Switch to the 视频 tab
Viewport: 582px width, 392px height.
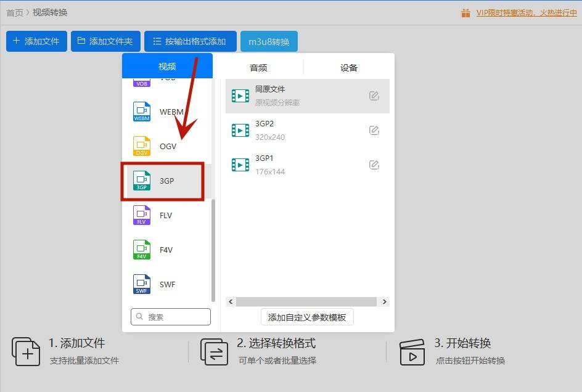[x=168, y=66]
